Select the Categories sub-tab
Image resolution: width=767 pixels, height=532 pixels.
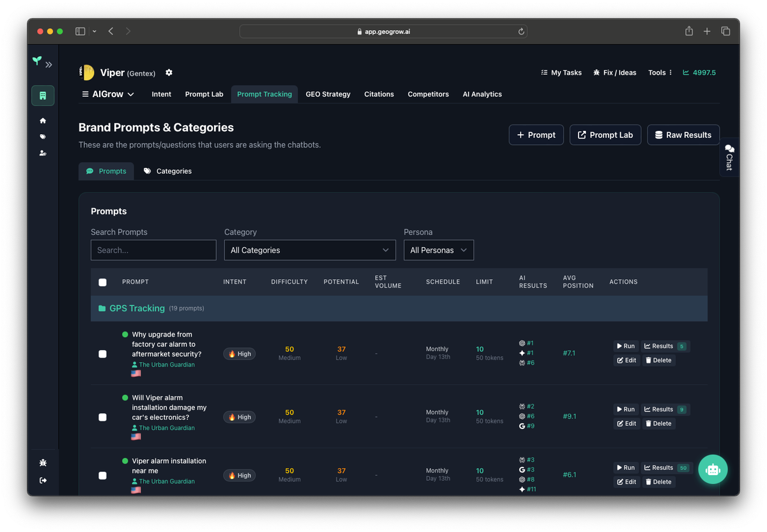point(167,171)
